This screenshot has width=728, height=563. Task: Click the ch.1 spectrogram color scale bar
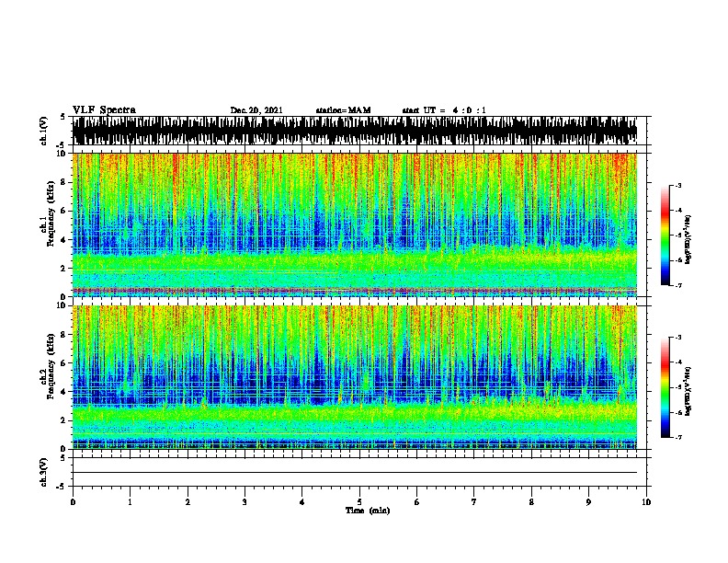(x=665, y=236)
